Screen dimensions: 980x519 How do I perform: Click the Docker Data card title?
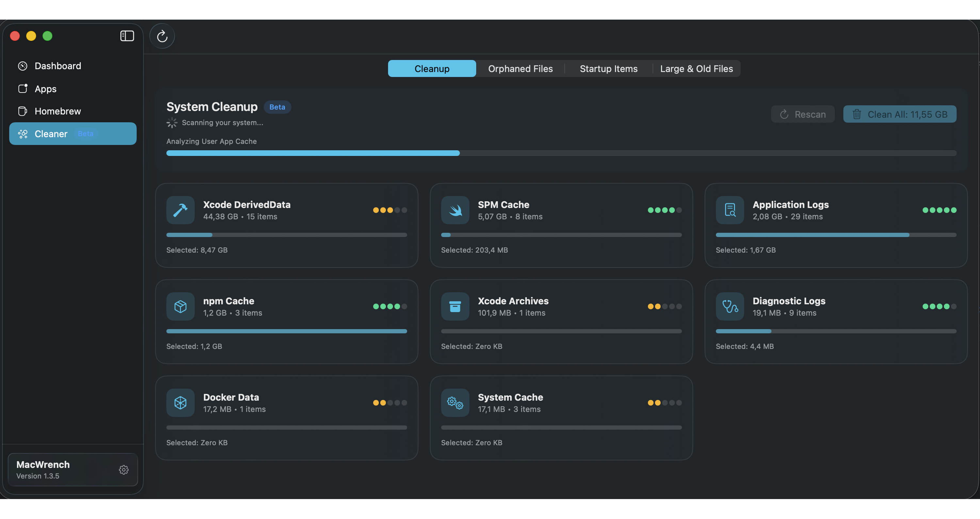click(231, 397)
